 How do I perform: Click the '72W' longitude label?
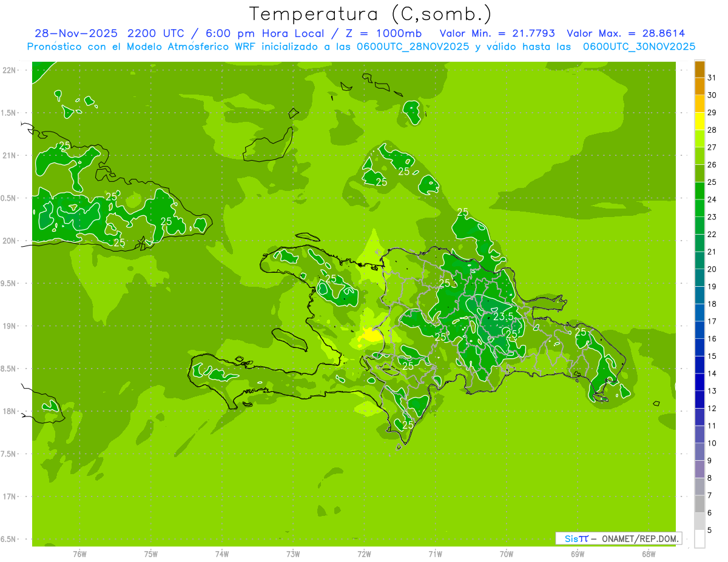point(364,554)
